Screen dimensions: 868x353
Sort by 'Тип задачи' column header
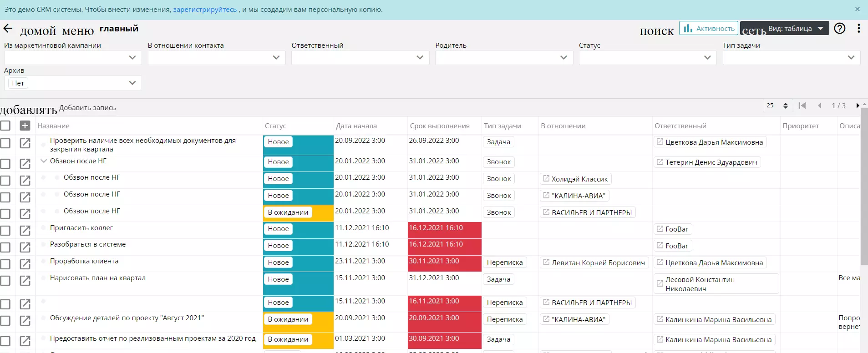(x=503, y=126)
